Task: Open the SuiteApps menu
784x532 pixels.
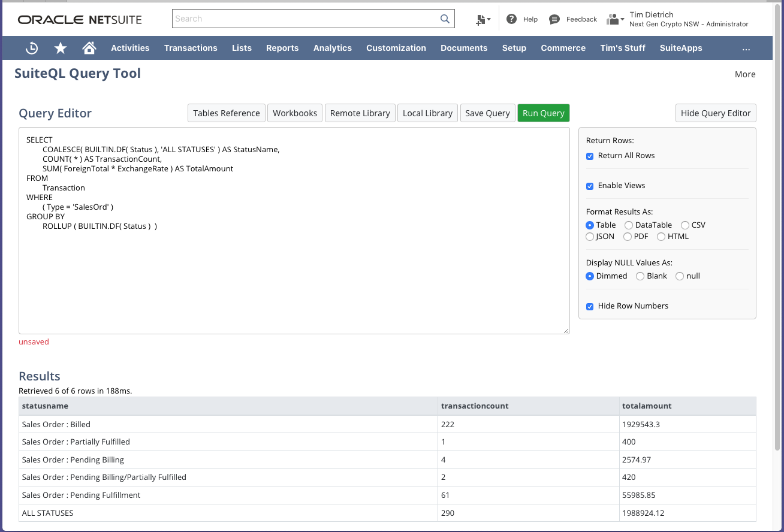Action: (x=681, y=48)
